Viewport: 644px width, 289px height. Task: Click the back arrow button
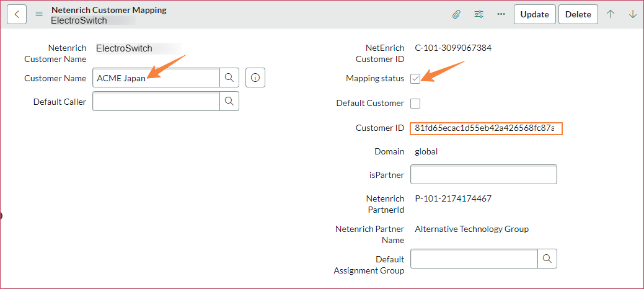[x=17, y=14]
